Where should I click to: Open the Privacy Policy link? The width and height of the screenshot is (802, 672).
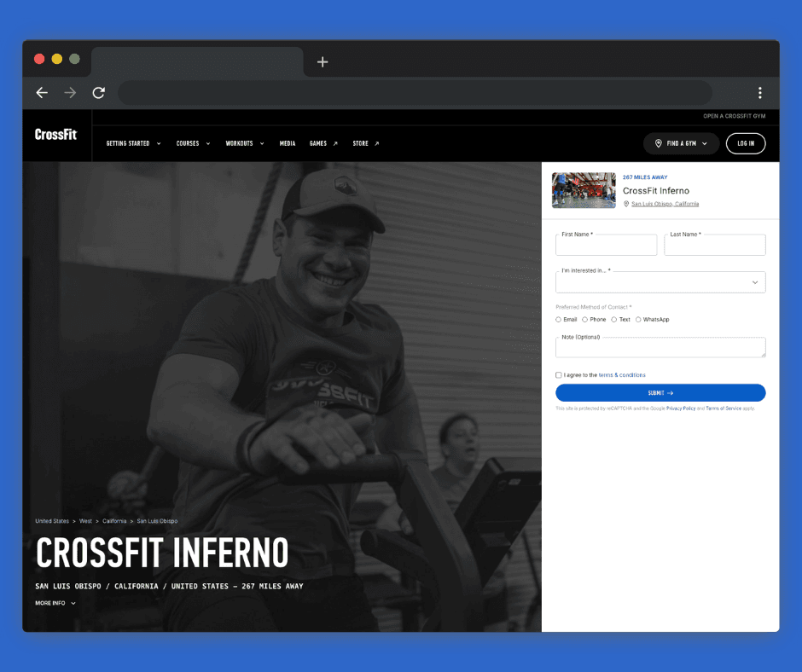681,408
